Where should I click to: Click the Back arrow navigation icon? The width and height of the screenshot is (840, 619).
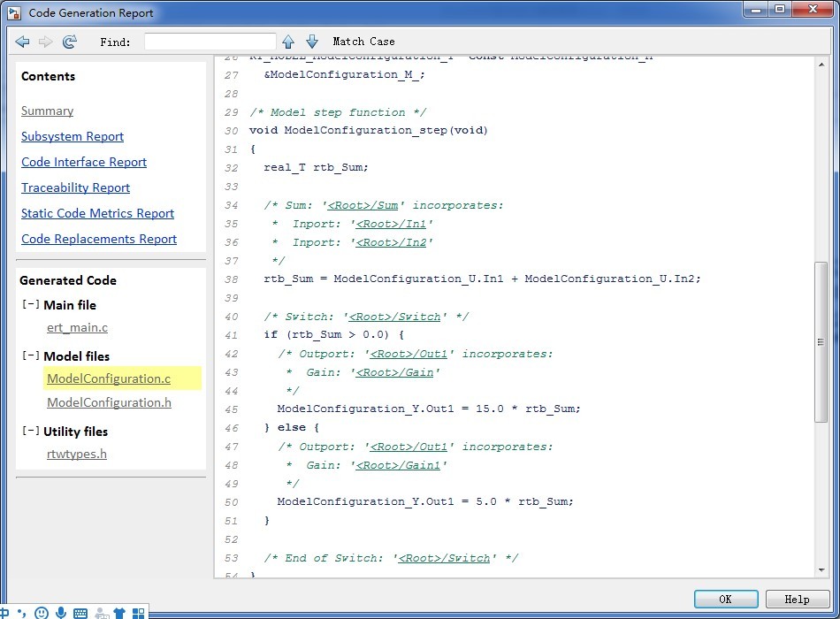[x=22, y=42]
